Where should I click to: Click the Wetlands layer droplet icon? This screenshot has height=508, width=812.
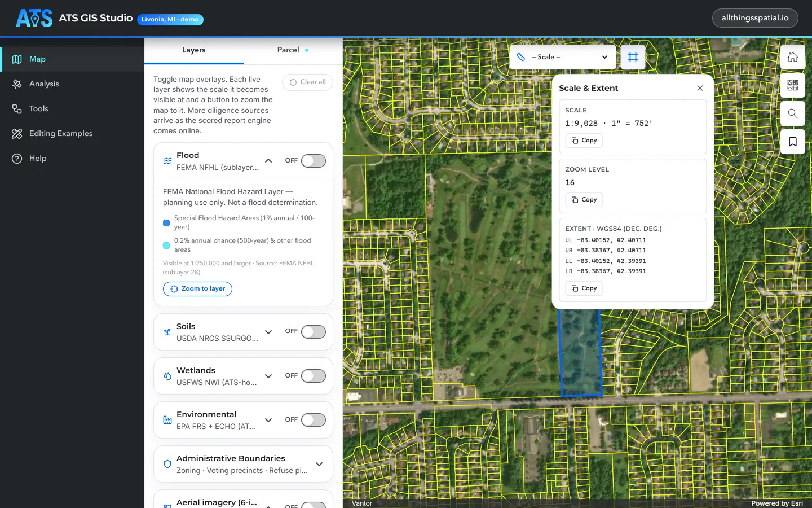[x=167, y=376]
